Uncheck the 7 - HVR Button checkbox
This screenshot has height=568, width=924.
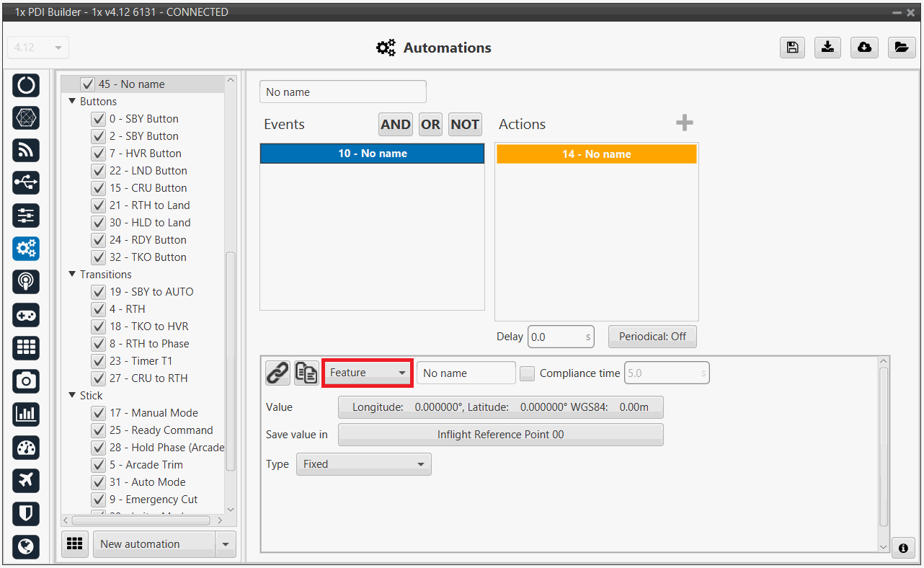pos(99,154)
